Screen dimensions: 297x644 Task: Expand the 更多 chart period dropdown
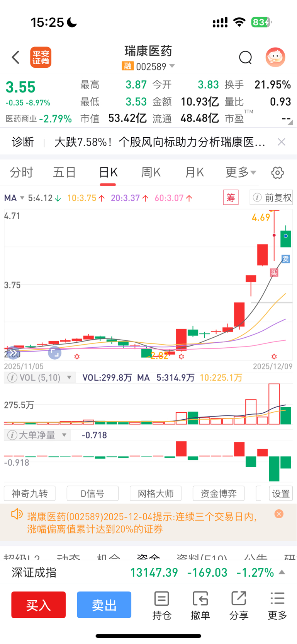pyautogui.click(x=241, y=173)
